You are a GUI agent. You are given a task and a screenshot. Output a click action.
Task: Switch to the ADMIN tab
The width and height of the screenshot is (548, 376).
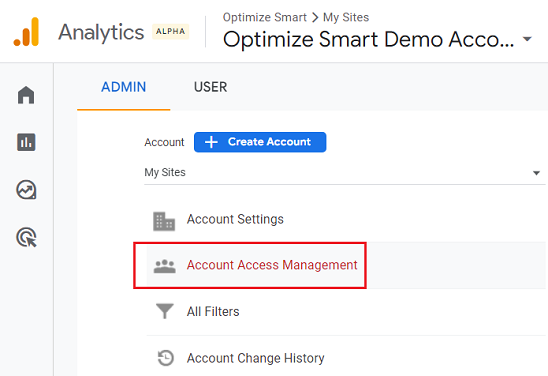tap(123, 87)
